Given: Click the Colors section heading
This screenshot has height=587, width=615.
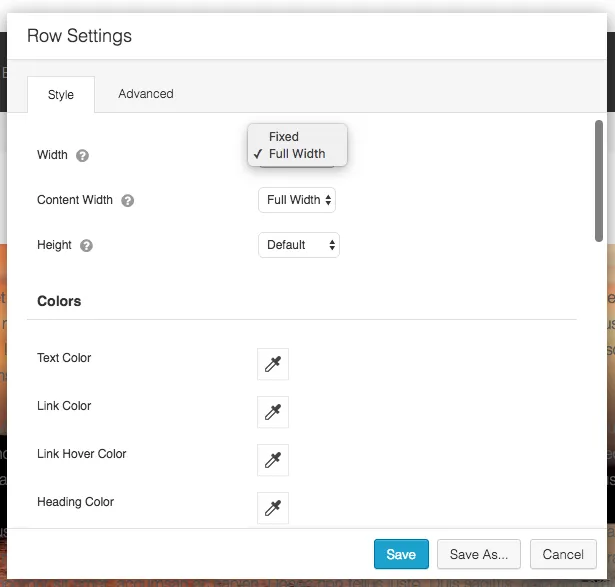Looking at the screenshot, I should (x=59, y=301).
